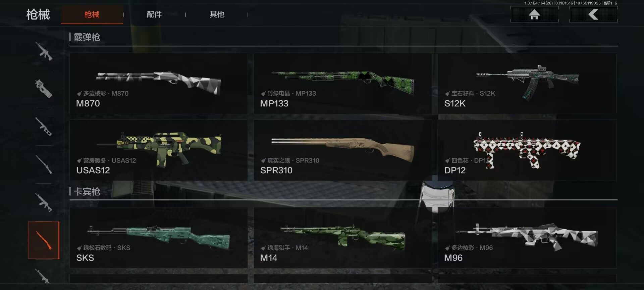Click the back arrow button
Viewport: 644px width, 290px height.
coord(593,14)
